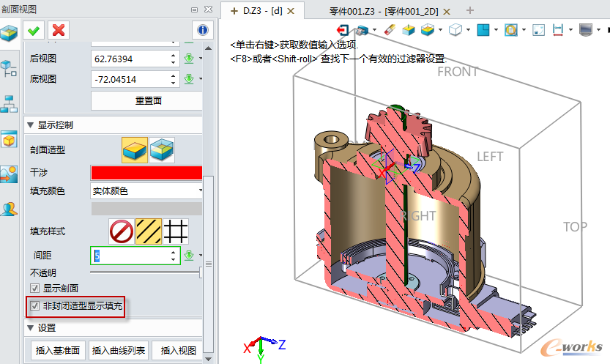Select the no-fill (prohibited) fill style

121,231
